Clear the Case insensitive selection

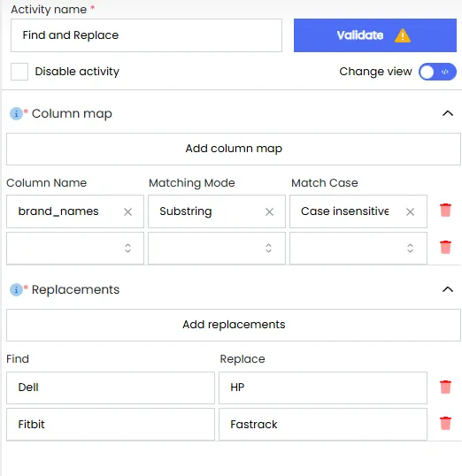pos(410,211)
